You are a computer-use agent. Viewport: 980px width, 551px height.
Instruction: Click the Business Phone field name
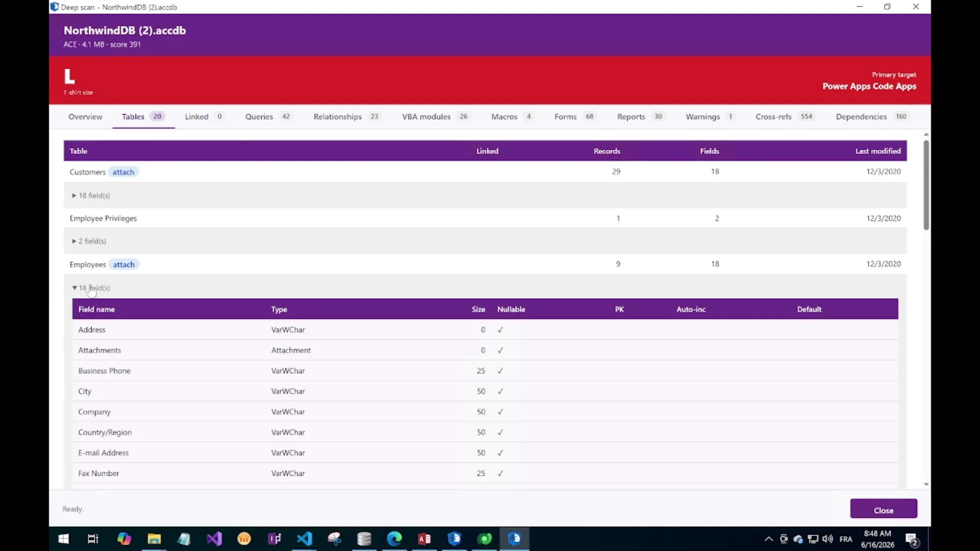(x=104, y=371)
